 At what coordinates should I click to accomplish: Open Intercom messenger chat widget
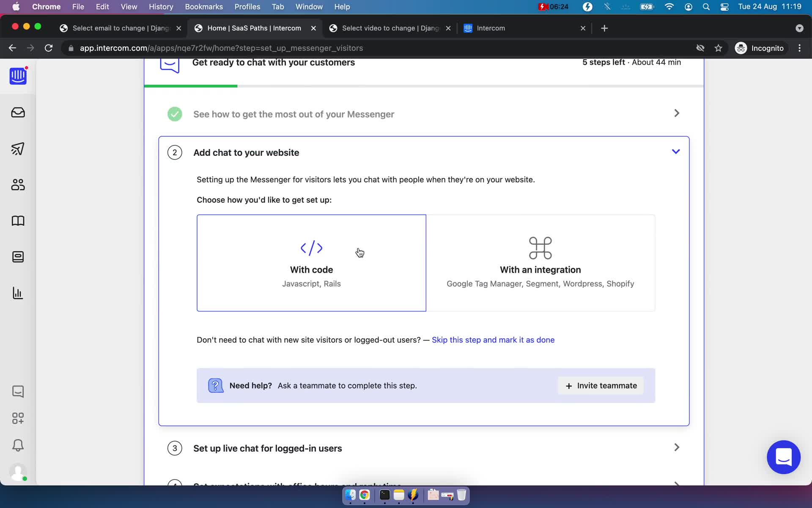tap(783, 457)
